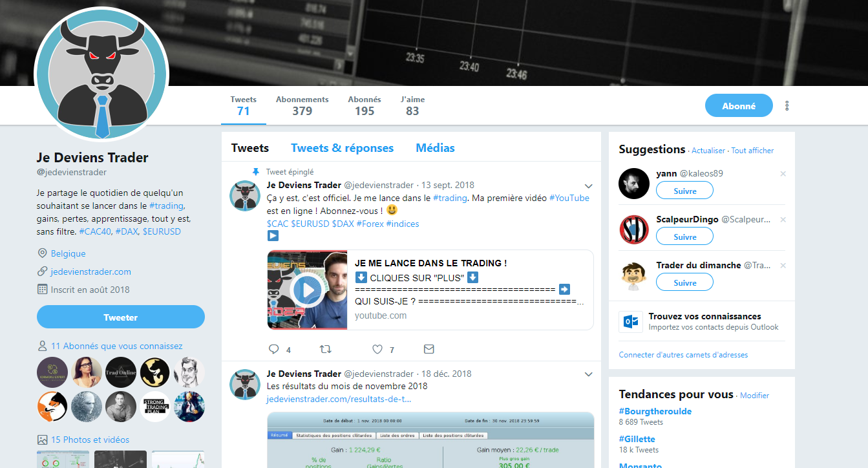Dismiss the Trader du dimanche suggestion with its X
Image resolution: width=868 pixels, height=468 pixels.
pyautogui.click(x=783, y=266)
